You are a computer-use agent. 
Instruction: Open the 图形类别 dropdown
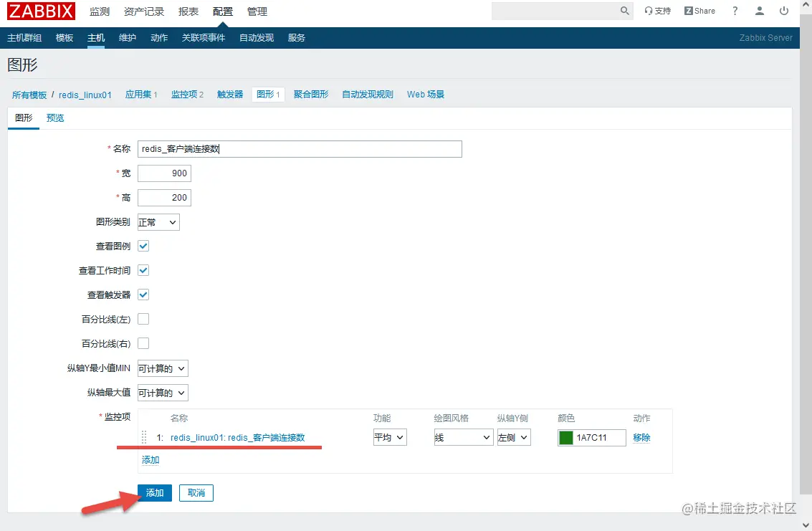(158, 222)
